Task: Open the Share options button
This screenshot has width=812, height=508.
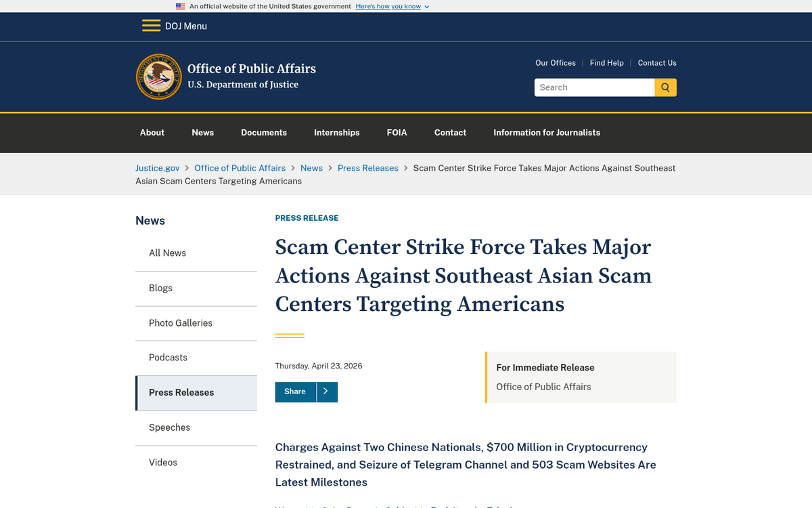Action: 296,391
